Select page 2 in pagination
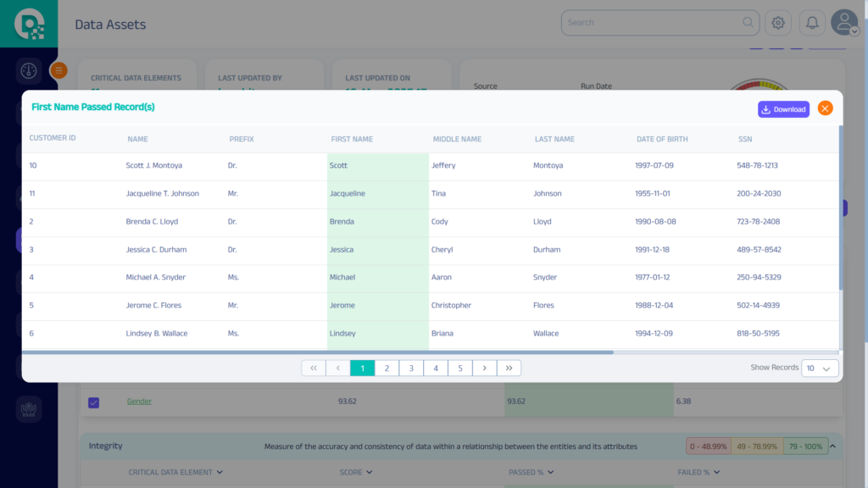Image resolution: width=868 pixels, height=488 pixels. pos(387,368)
